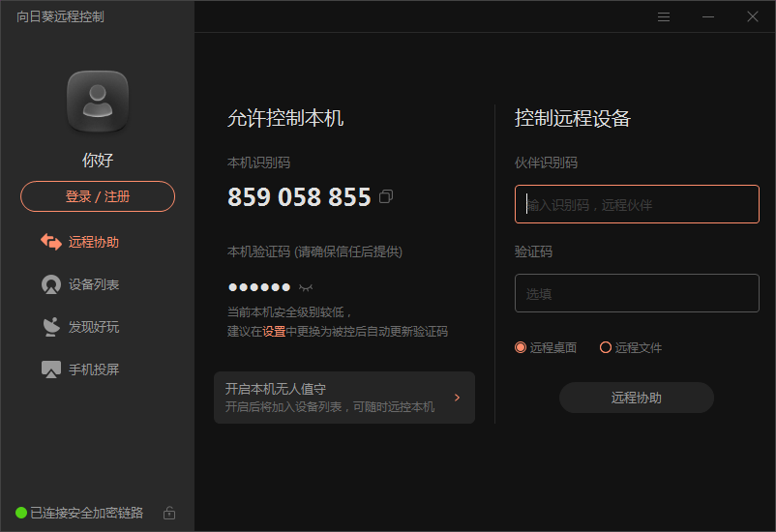Click the 远程协助 sidebar arrows icon
Viewport: 776px width, 532px height.
(x=51, y=242)
